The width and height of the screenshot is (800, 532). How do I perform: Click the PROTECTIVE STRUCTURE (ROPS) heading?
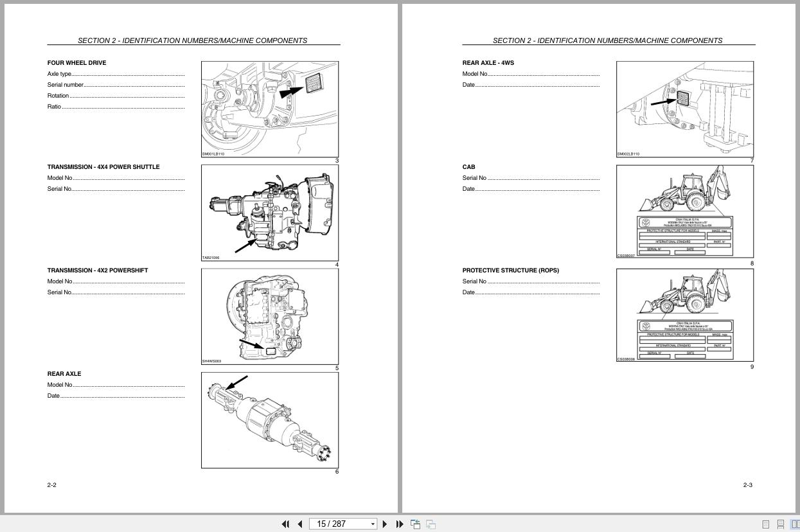point(511,270)
